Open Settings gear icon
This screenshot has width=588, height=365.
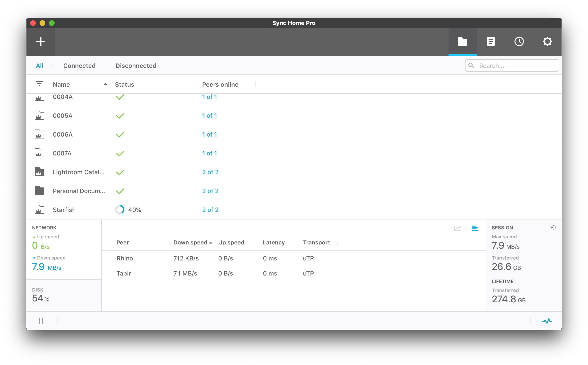(547, 41)
